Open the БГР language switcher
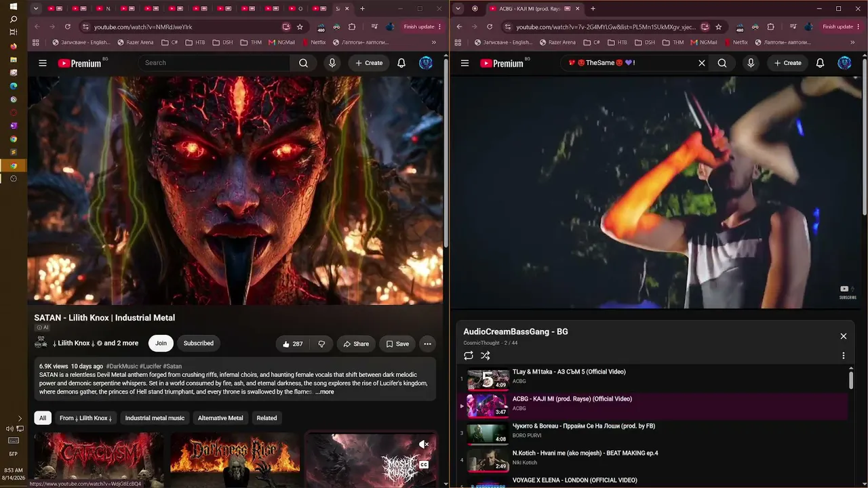 coord(14,453)
